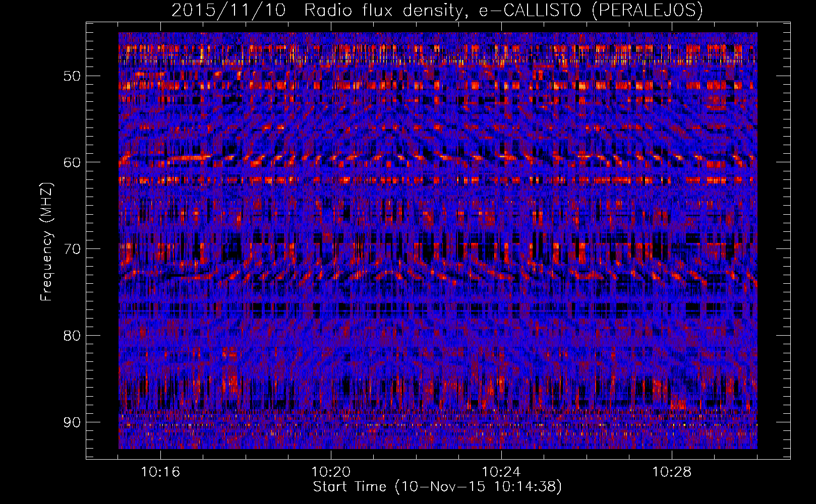Screen dimensions: 816x504
Task: Click the 60 frequency tick label
Action: 72,162
